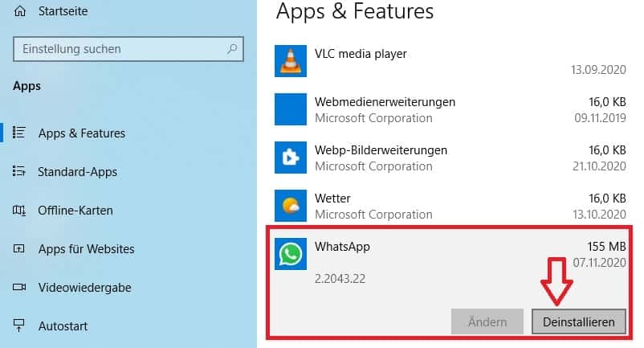Viewport: 644px width, 348px height.
Task: Click Webmedienerweiterungen blue app icon
Action: [x=291, y=109]
